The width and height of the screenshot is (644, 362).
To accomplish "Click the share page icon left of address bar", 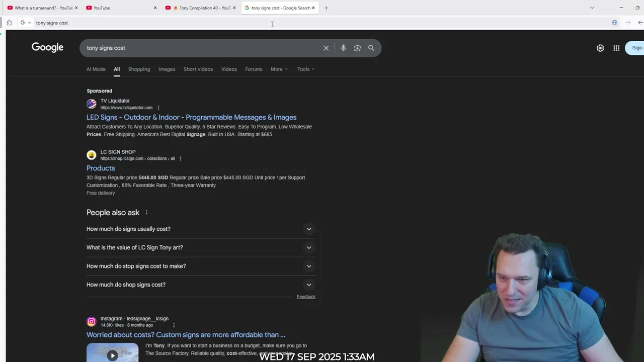I will click(9, 23).
